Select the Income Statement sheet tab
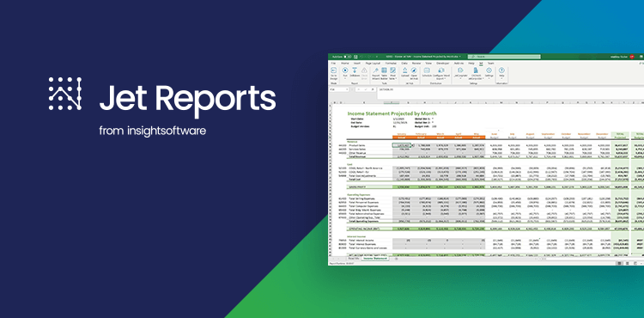The height and width of the screenshot is (318, 644). [x=375, y=259]
